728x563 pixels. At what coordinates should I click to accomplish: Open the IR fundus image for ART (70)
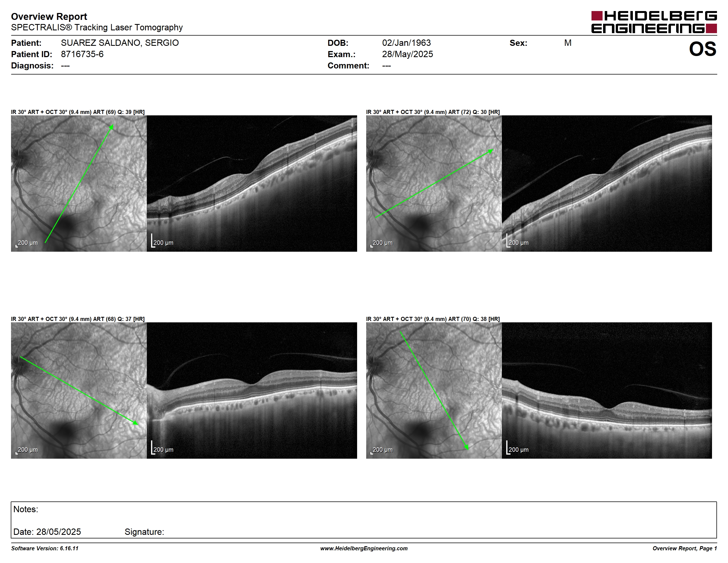434,390
